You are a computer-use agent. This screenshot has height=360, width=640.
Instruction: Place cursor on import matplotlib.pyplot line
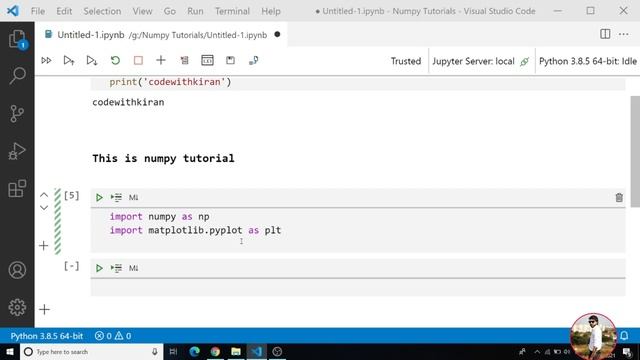click(x=195, y=230)
